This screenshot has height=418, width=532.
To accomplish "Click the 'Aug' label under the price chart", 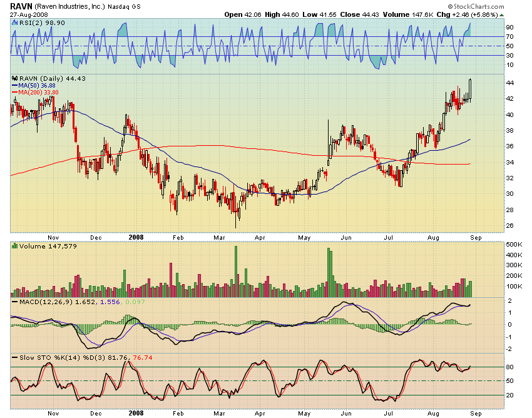I will [x=433, y=238].
